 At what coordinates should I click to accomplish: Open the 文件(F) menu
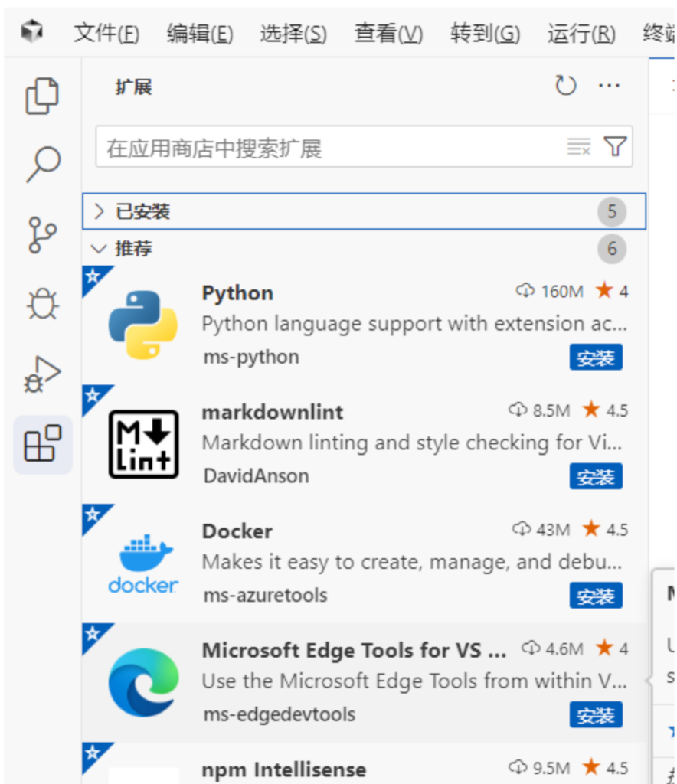coord(106,34)
